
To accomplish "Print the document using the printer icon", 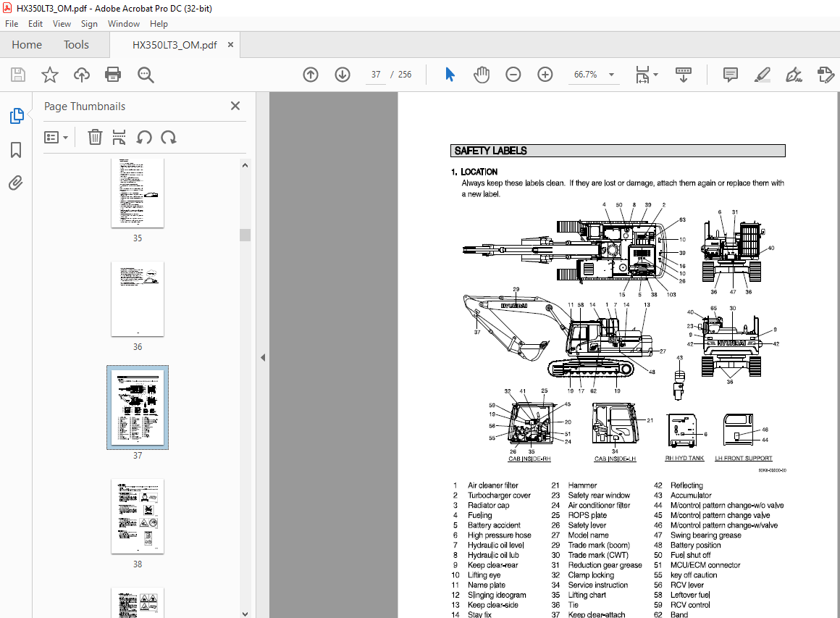I will [x=113, y=75].
